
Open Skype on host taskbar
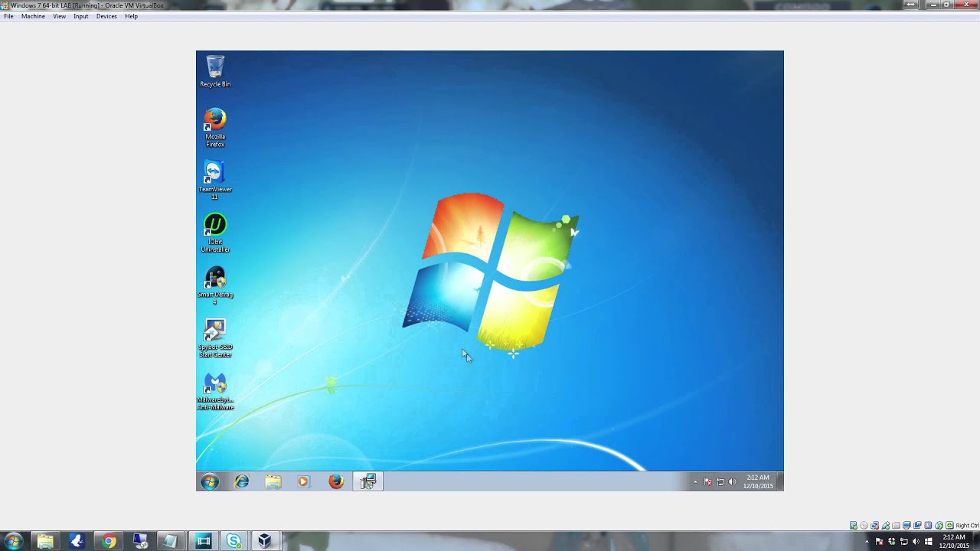234,541
